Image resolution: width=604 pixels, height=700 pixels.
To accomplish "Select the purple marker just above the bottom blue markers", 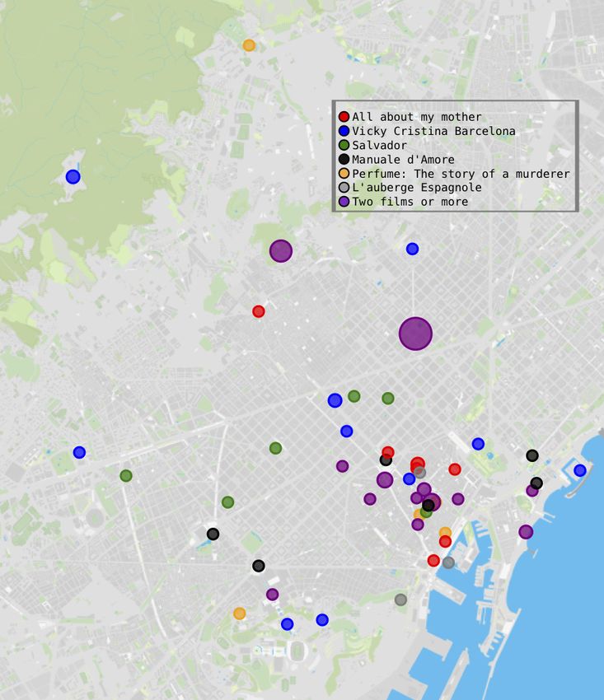I will coord(272,595).
